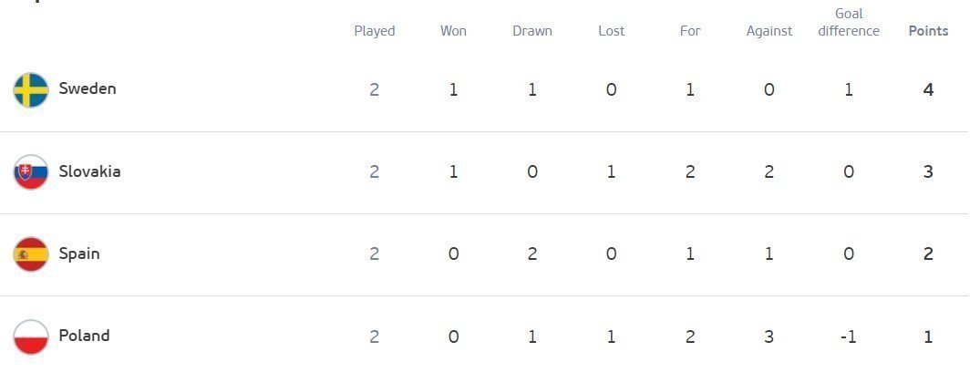Viewport: 980px width, 383px height.
Task: Open the Poland team link
Action: click(84, 336)
